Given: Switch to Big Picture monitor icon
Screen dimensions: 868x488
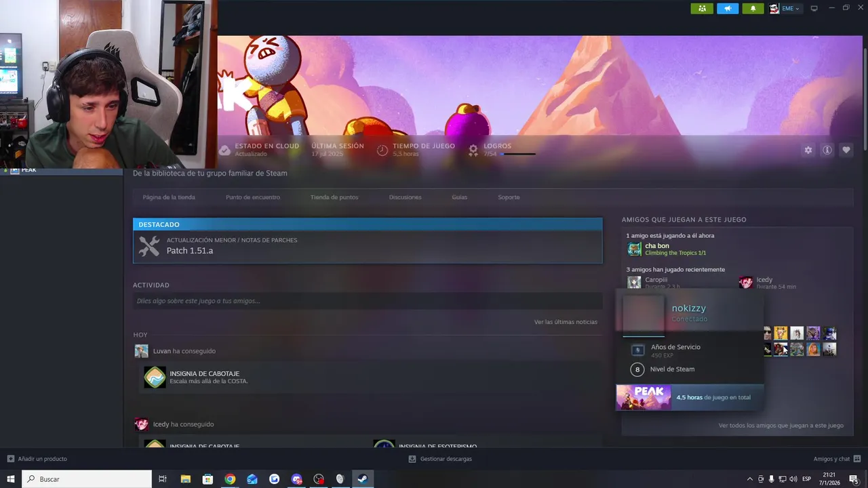Looking at the screenshot, I should (x=814, y=8).
